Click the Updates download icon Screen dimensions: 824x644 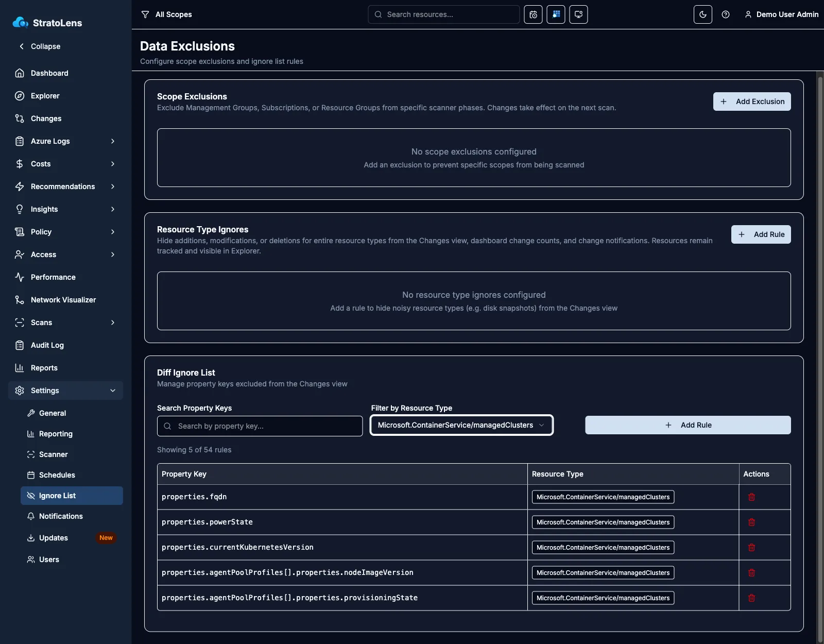tap(31, 538)
